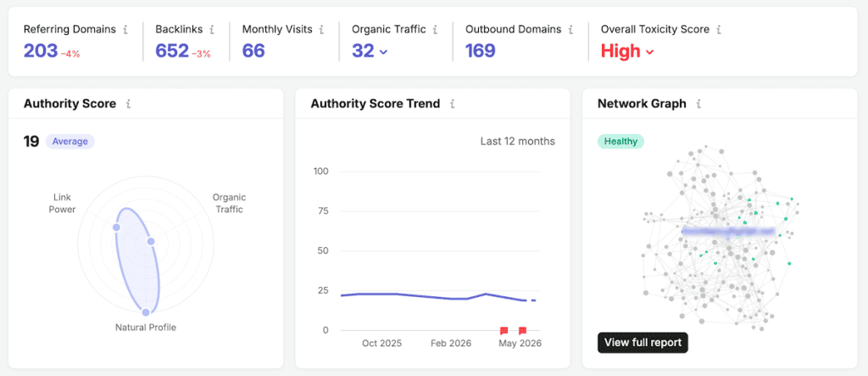
Task: Open the 203 referring domains value
Action: (x=41, y=51)
